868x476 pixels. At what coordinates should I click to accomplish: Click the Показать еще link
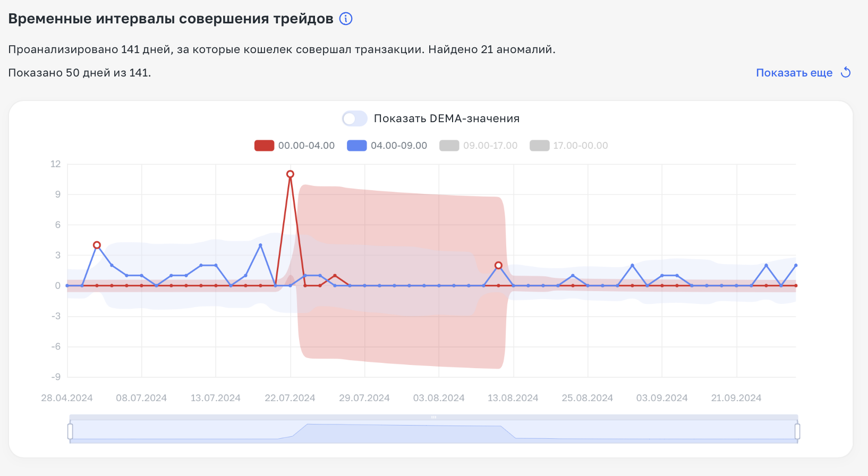pos(794,73)
